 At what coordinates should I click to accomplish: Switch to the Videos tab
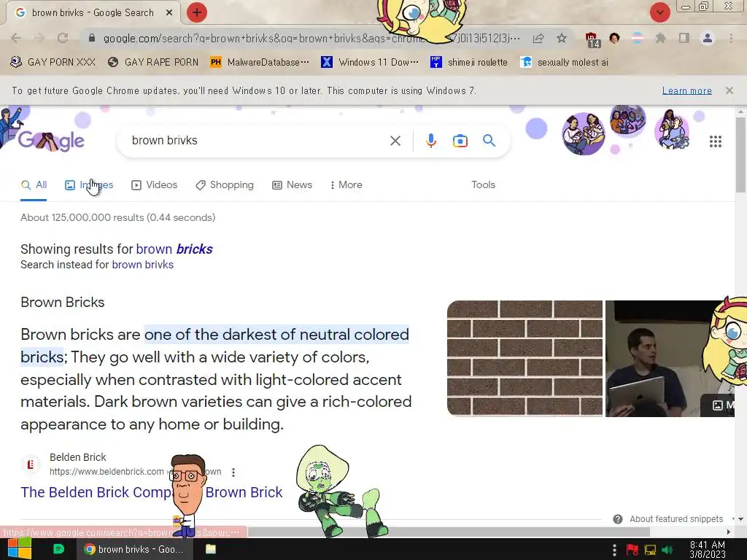point(155,184)
